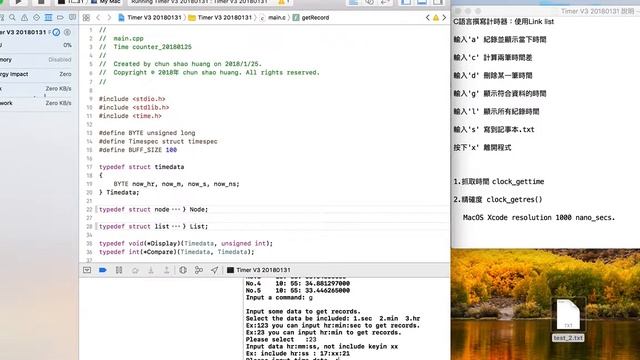Click the 'MacOS Xcode resolution' note line
This screenshot has width=640, height=360.
tap(538, 218)
